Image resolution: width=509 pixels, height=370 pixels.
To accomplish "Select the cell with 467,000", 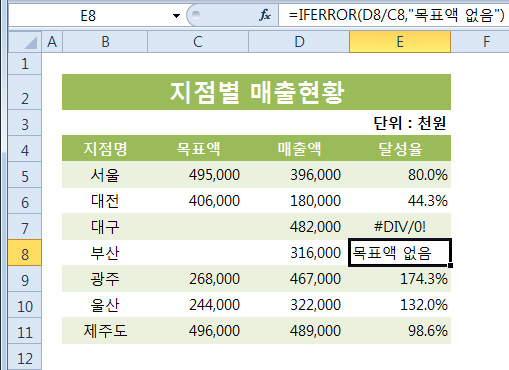I will click(299, 279).
